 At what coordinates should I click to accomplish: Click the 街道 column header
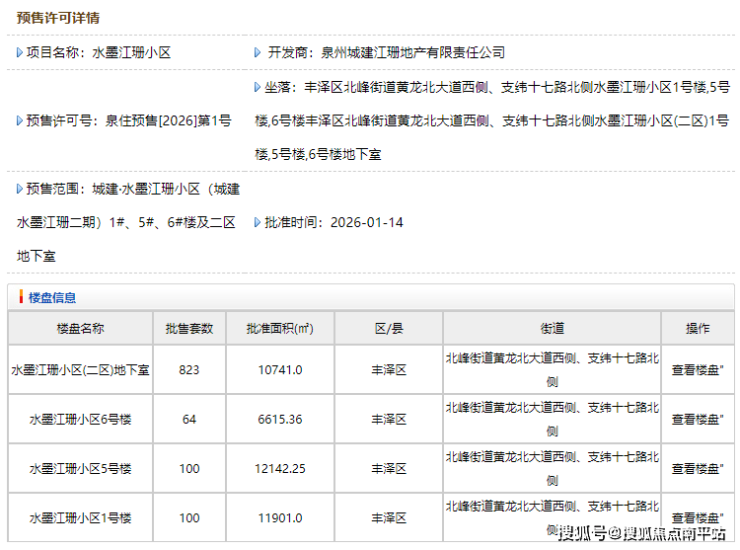(x=552, y=328)
